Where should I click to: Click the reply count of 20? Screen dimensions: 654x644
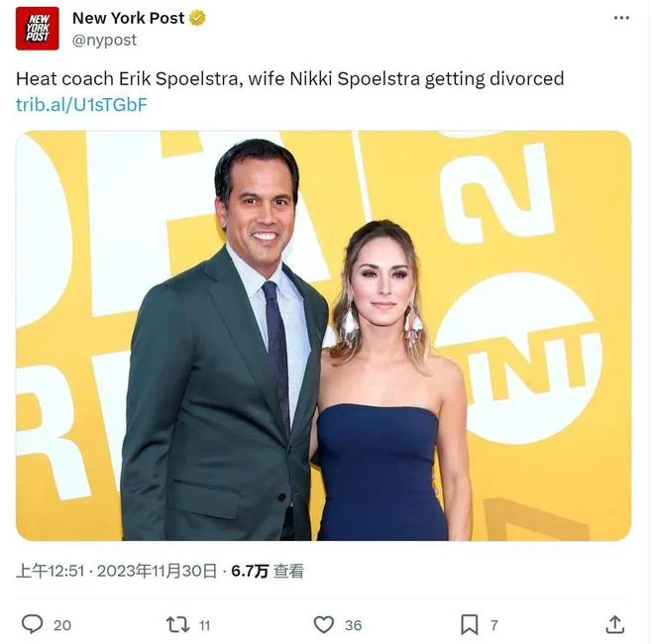tap(62, 625)
